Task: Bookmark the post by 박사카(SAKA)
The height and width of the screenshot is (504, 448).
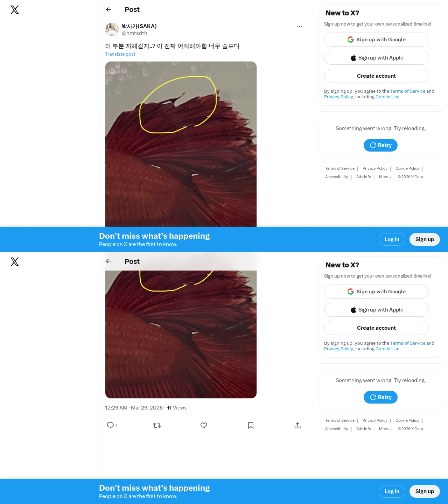Action: point(251,425)
